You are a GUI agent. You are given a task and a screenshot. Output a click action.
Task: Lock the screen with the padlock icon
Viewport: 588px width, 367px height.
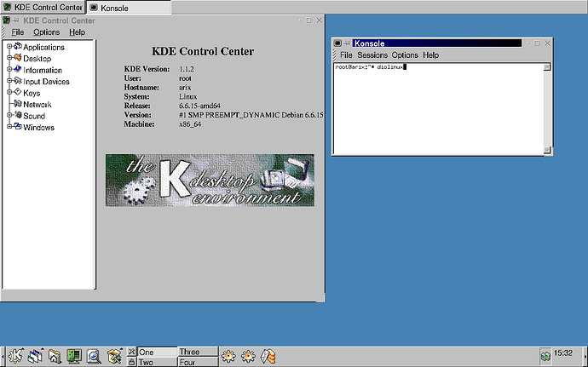point(131,362)
